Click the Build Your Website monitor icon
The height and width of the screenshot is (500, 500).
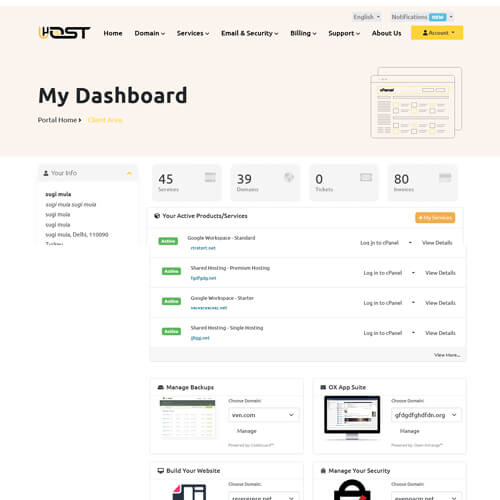[161, 471]
